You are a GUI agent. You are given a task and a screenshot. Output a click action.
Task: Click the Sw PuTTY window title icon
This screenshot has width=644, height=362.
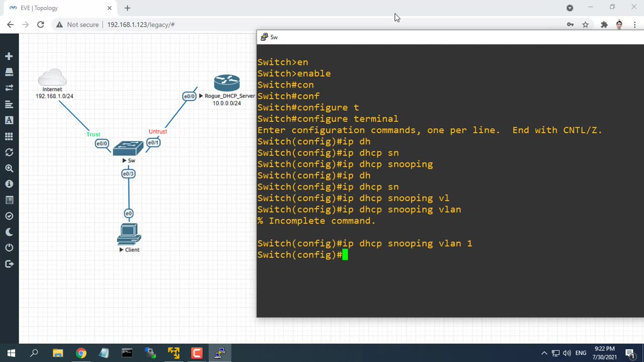264,37
